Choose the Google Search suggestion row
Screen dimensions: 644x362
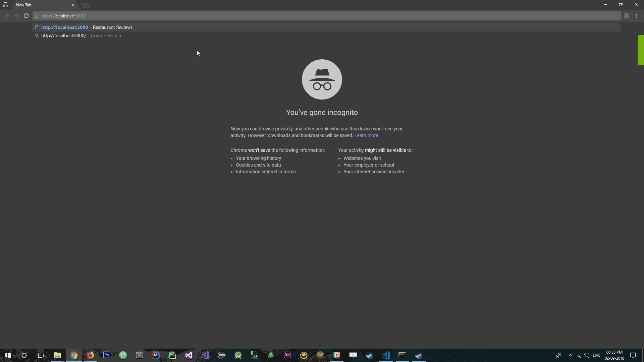pos(327,36)
